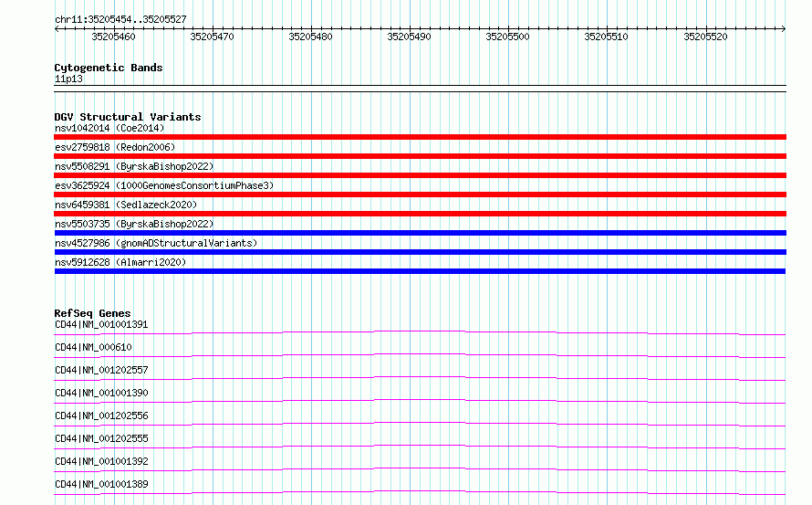Viewport: 812px width, 505px height.
Task: Click the magenta line under CD44|NM_001001392
Action: (420, 469)
